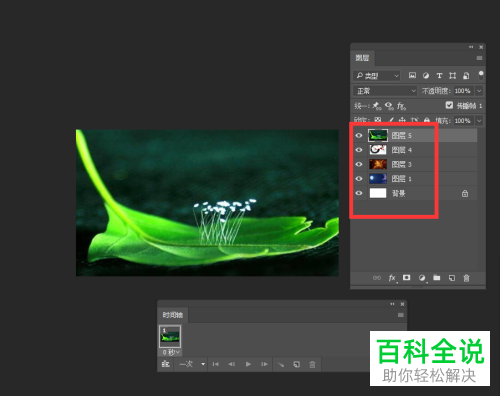
Task: Open the 一次 looping options dropdown
Action: (192, 364)
